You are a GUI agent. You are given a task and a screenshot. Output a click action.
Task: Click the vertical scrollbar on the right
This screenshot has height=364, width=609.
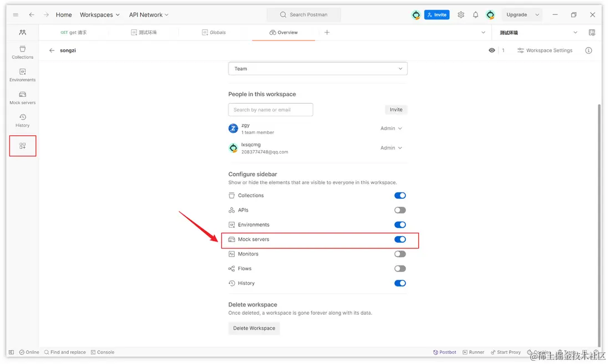599,222
